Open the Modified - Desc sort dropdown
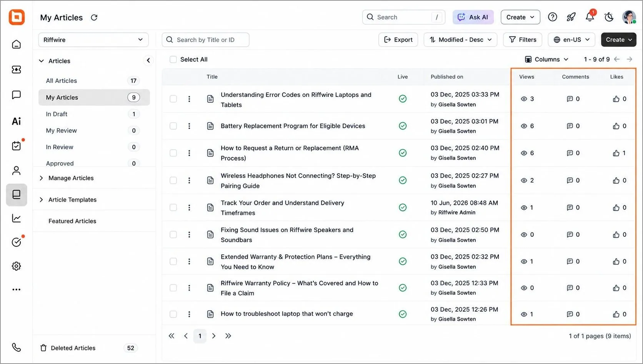643x364 pixels. [460, 40]
